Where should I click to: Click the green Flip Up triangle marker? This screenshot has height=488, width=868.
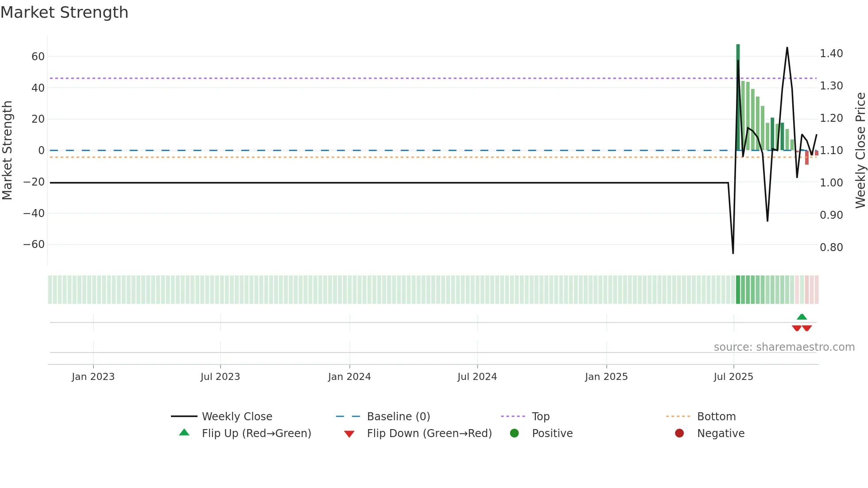tap(802, 317)
